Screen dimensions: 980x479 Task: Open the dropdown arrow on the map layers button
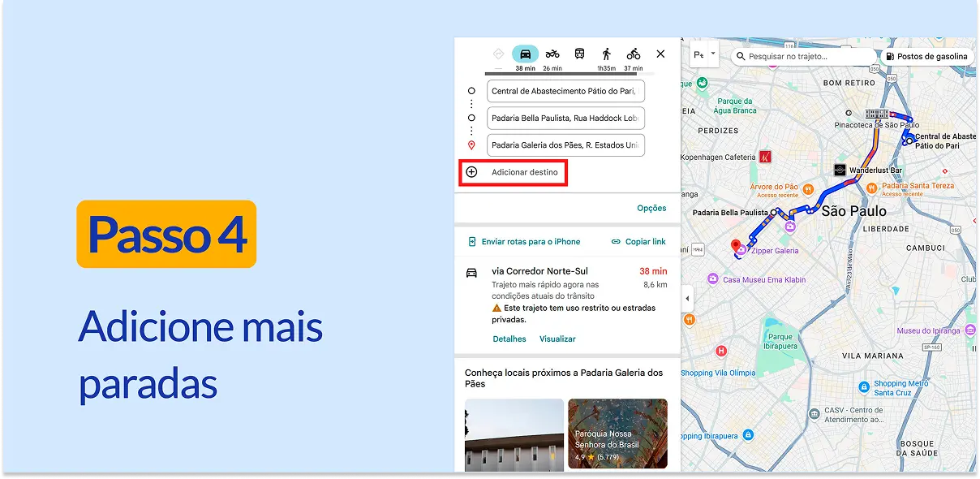[x=715, y=55]
